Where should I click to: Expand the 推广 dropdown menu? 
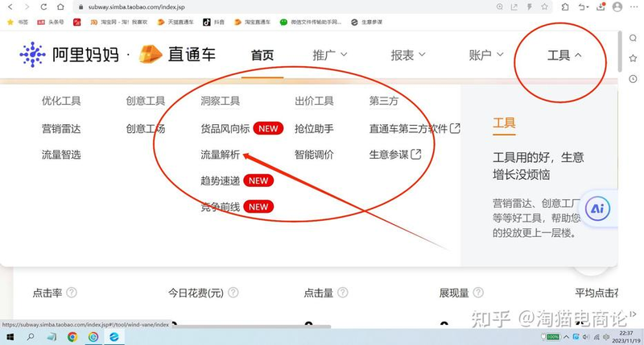pyautogui.click(x=329, y=56)
